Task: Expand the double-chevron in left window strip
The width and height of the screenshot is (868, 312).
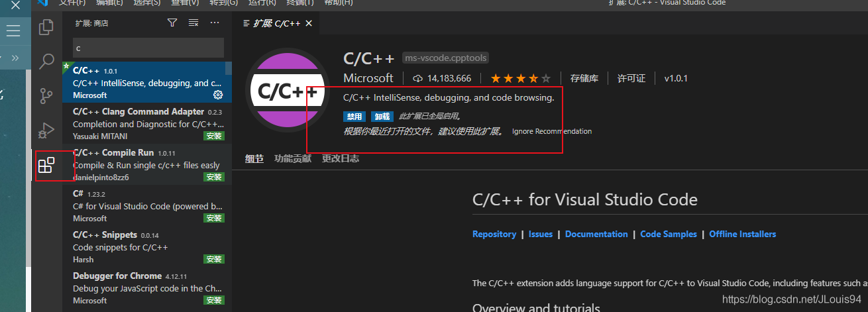Action: click(15, 58)
